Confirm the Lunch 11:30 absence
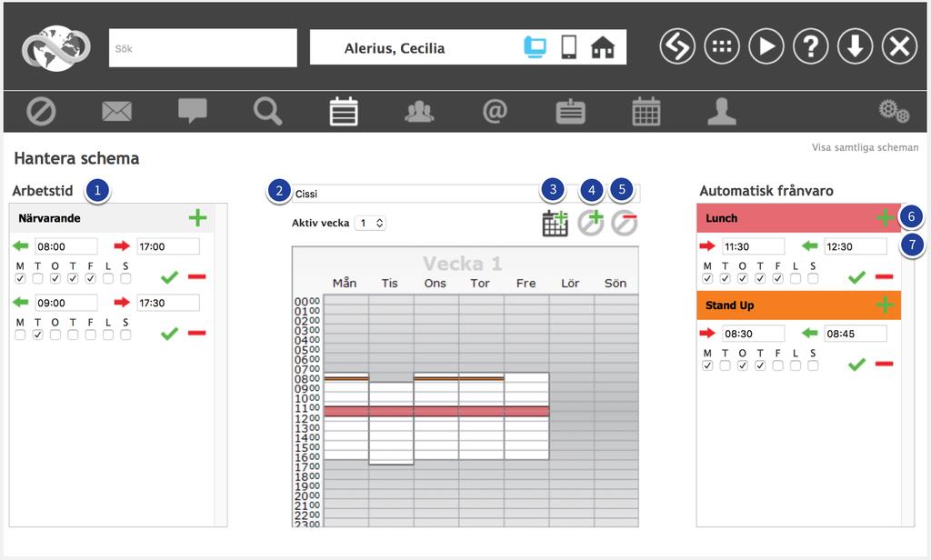This screenshot has width=931, height=560. tap(856, 276)
